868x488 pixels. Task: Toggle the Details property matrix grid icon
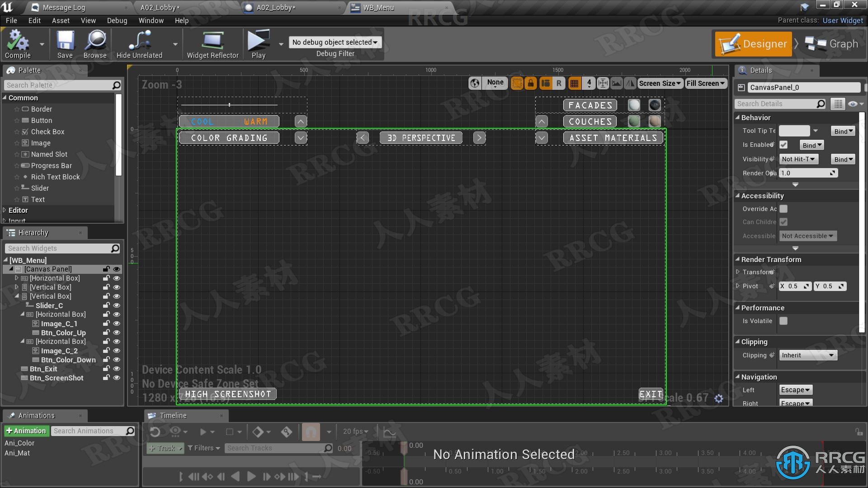coord(838,104)
